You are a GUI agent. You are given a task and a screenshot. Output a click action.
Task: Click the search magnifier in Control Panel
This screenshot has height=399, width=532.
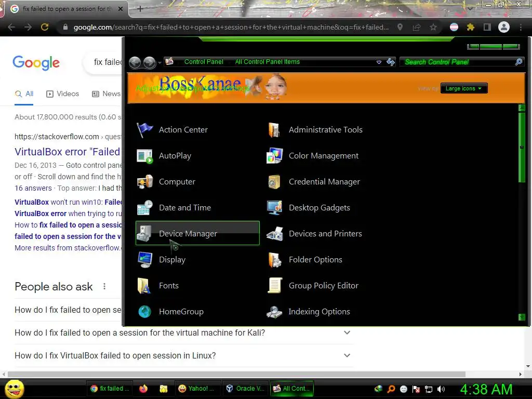coord(518,62)
